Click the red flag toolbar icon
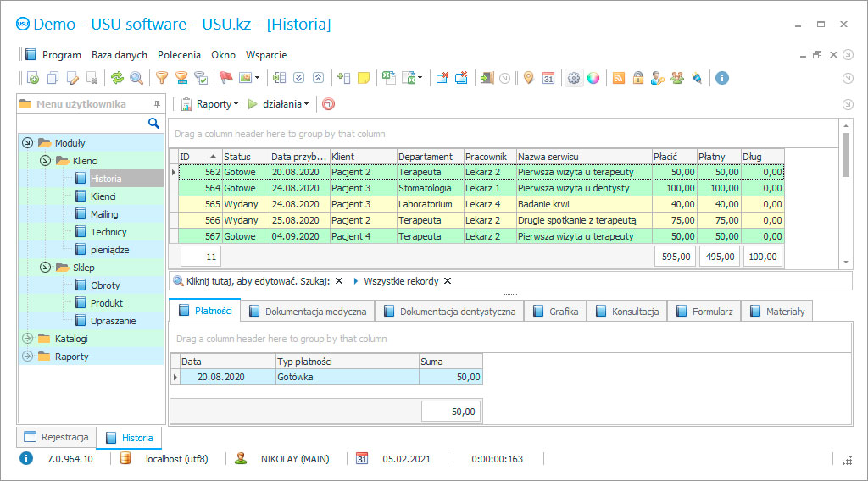The width and height of the screenshot is (868, 481). pos(225,78)
